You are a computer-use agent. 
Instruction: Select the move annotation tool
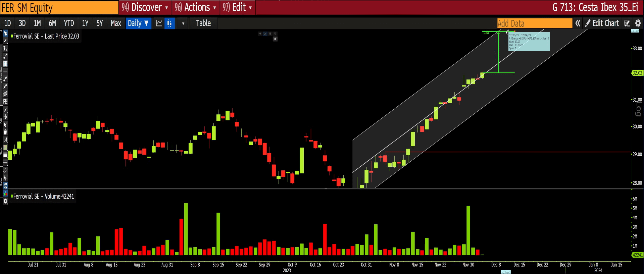pos(5,117)
